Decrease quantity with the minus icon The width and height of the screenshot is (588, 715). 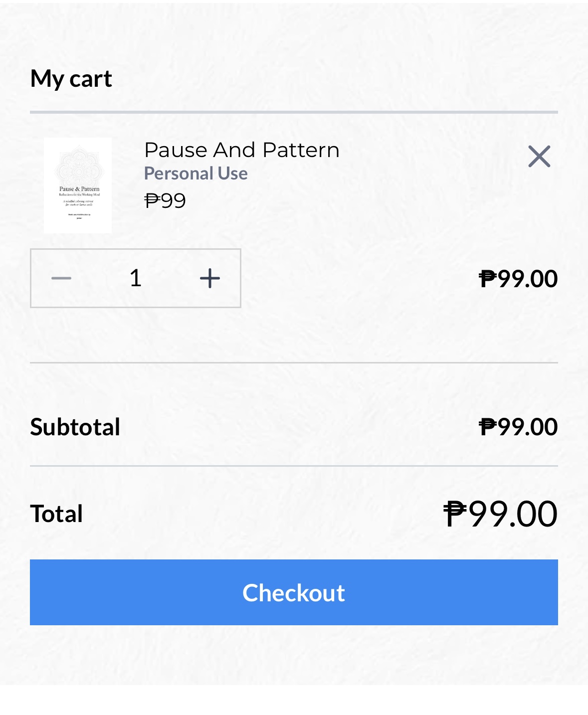(x=61, y=278)
